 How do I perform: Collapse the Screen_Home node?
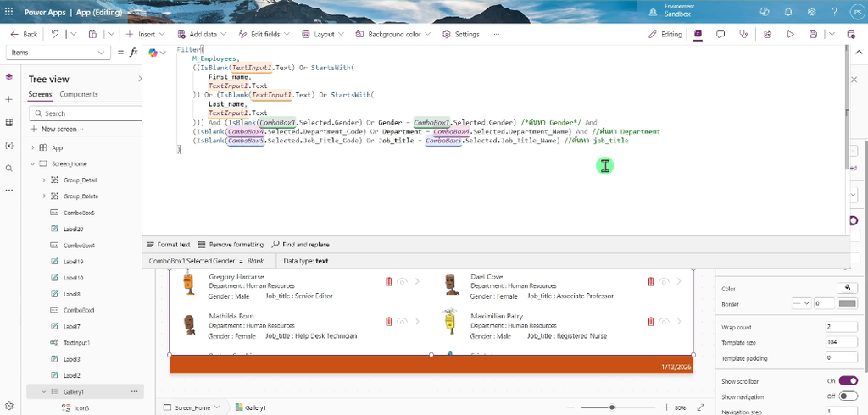coord(33,163)
